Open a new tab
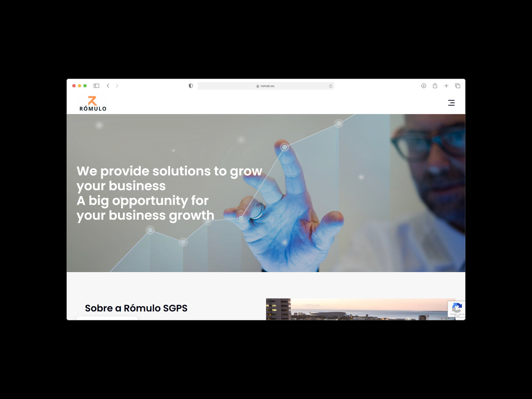Image resolution: width=532 pixels, height=399 pixels. coord(446,86)
